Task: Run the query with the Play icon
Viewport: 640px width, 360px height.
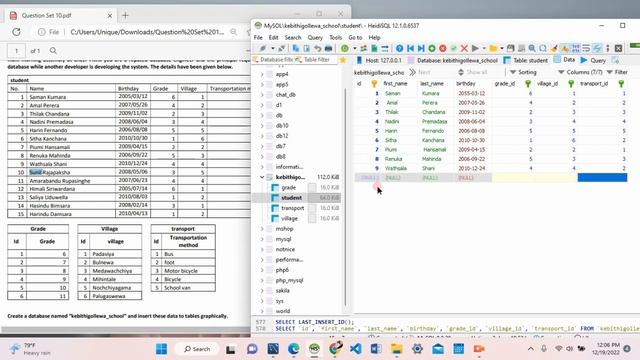Action: (x=475, y=49)
